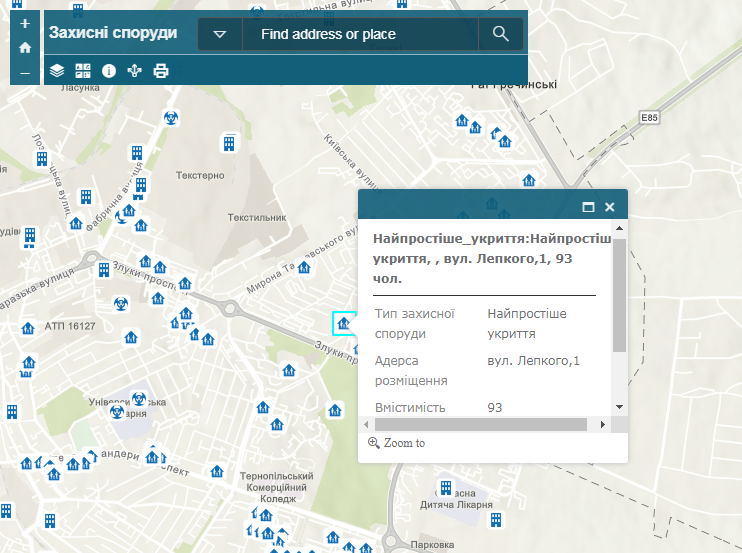
Task: Show the map details info icon
Action: click(x=109, y=71)
